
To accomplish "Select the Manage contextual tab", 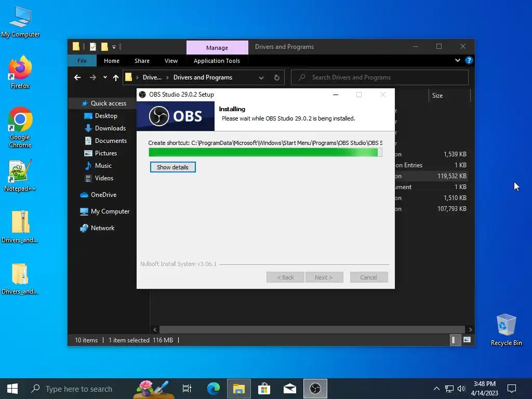I will pos(217,47).
